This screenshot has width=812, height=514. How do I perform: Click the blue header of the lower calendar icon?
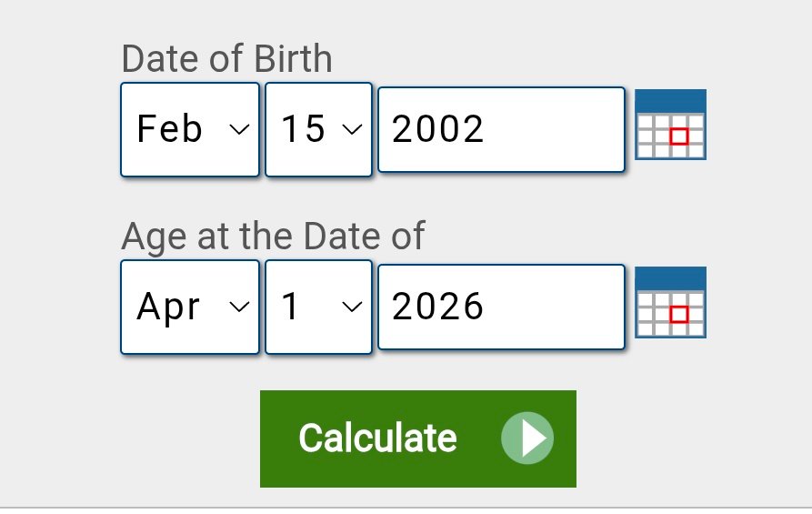670,277
